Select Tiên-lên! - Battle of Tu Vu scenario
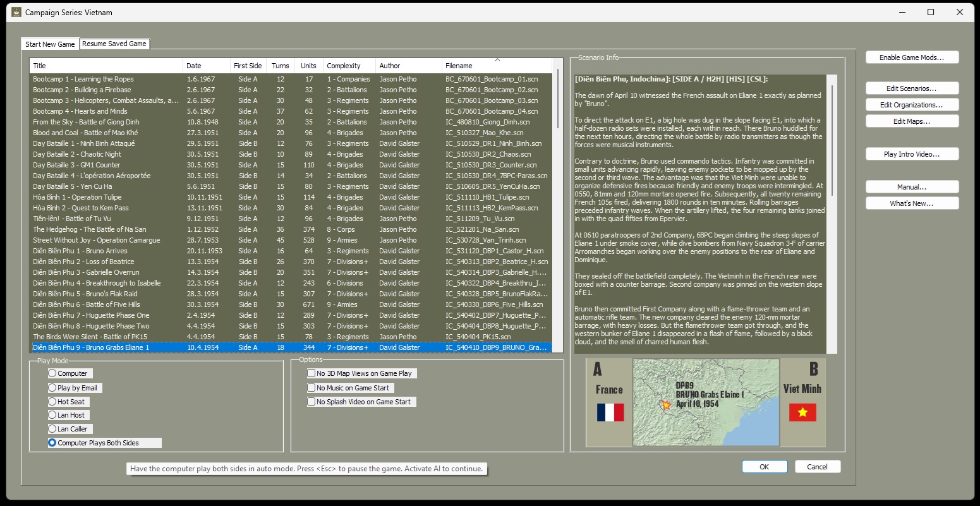980x506 pixels. point(291,219)
